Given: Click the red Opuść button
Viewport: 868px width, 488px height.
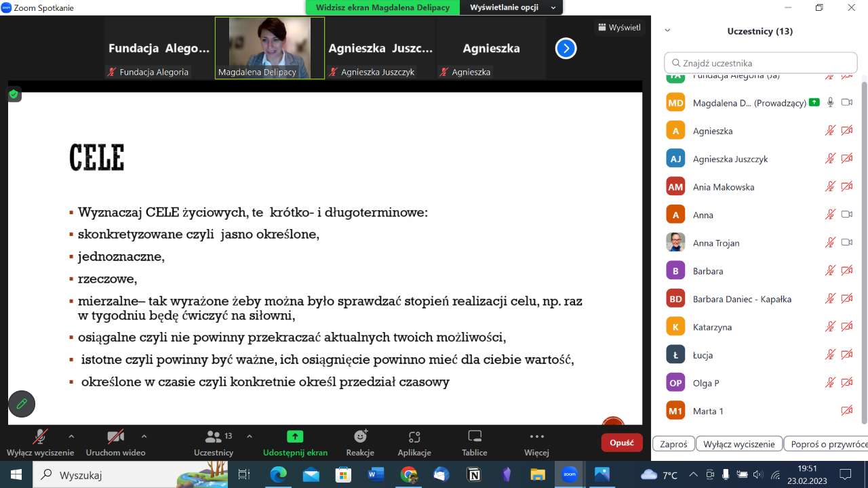Looking at the screenshot, I should [621, 443].
